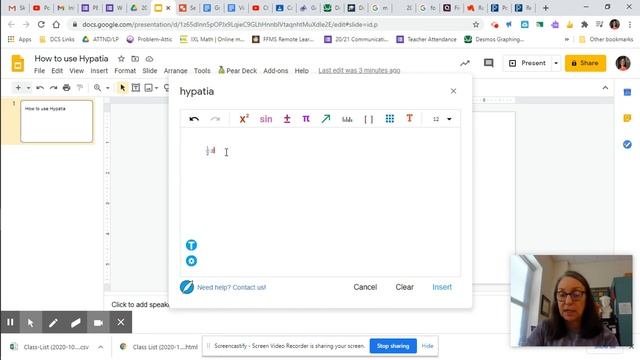Open the Insert menu
This screenshot has width=640, height=360.
pos(99,71)
